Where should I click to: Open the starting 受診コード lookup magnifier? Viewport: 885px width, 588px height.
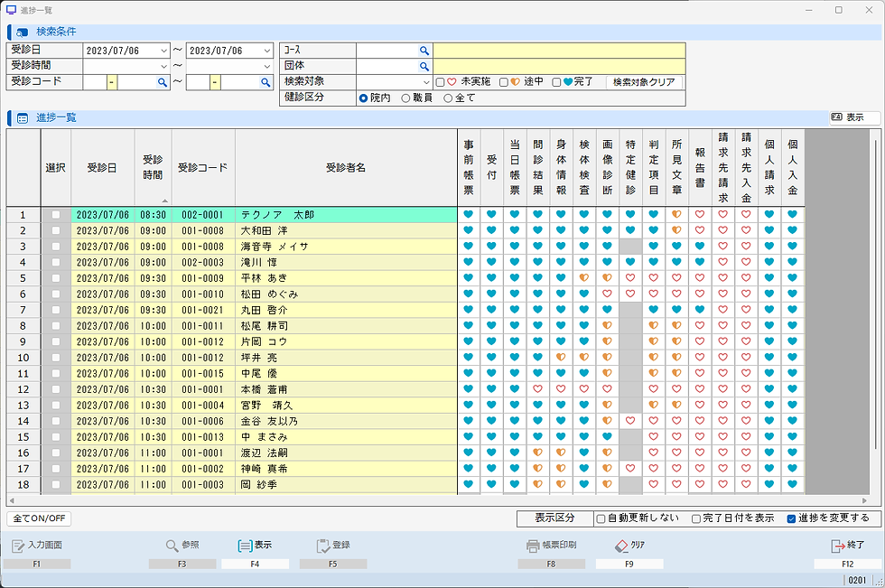click(163, 82)
